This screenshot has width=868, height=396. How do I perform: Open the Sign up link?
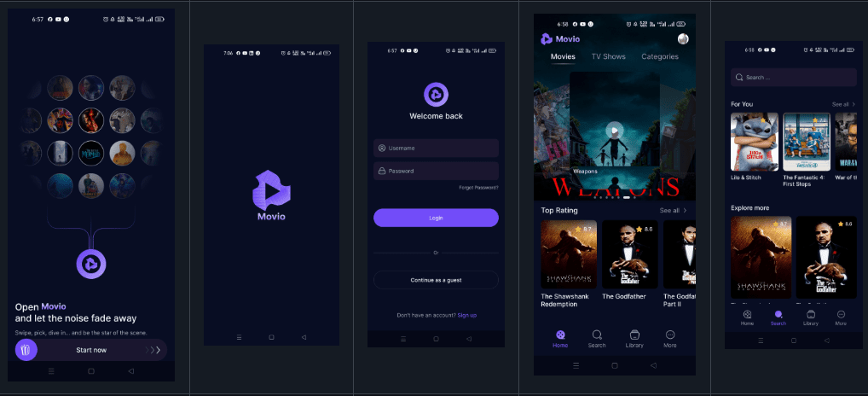click(466, 315)
